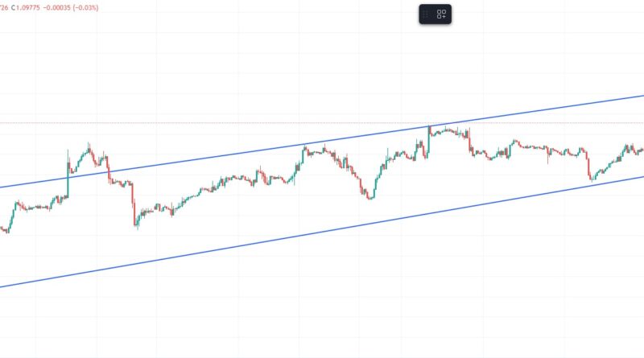This screenshot has width=644, height=358.
Task: Click the dotted drag handle on floating toolbar
Action: tap(426, 14)
